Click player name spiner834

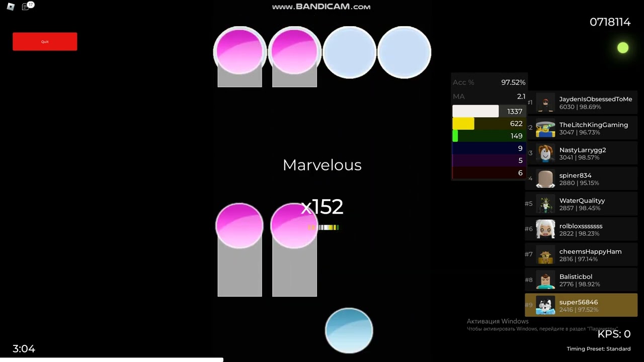point(575,175)
